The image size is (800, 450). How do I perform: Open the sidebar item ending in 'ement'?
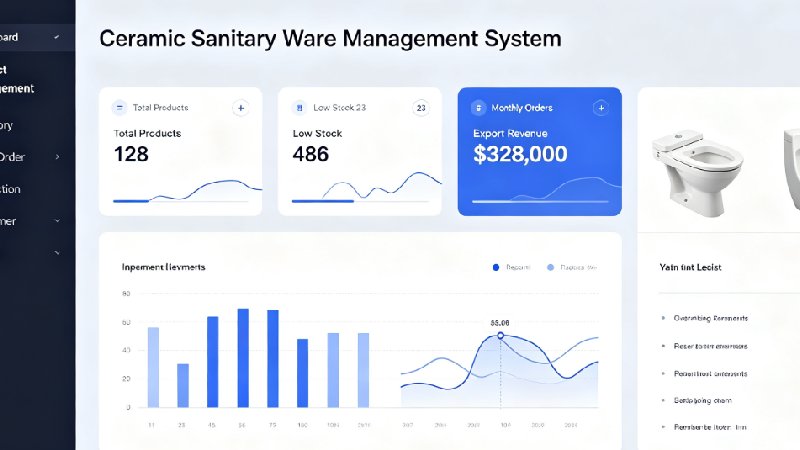(x=17, y=79)
